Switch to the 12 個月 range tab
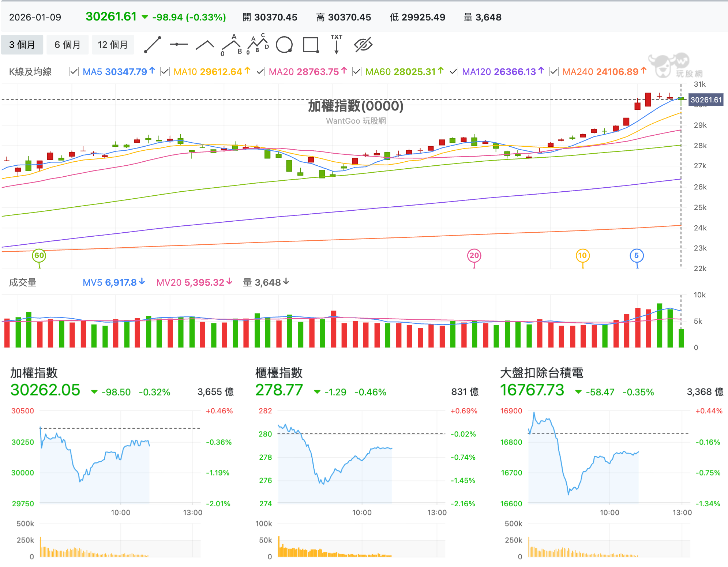Image resolution: width=728 pixels, height=567 pixels. [x=113, y=45]
